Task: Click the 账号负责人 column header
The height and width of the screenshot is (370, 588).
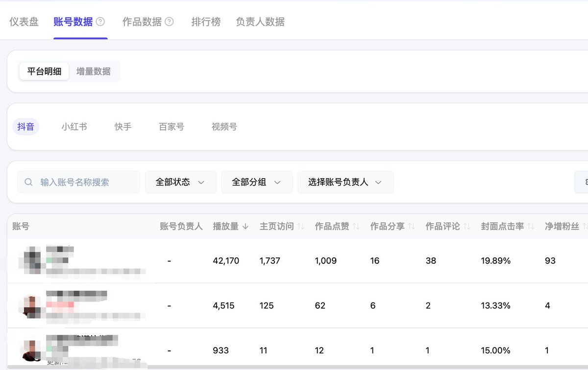Action: (181, 227)
